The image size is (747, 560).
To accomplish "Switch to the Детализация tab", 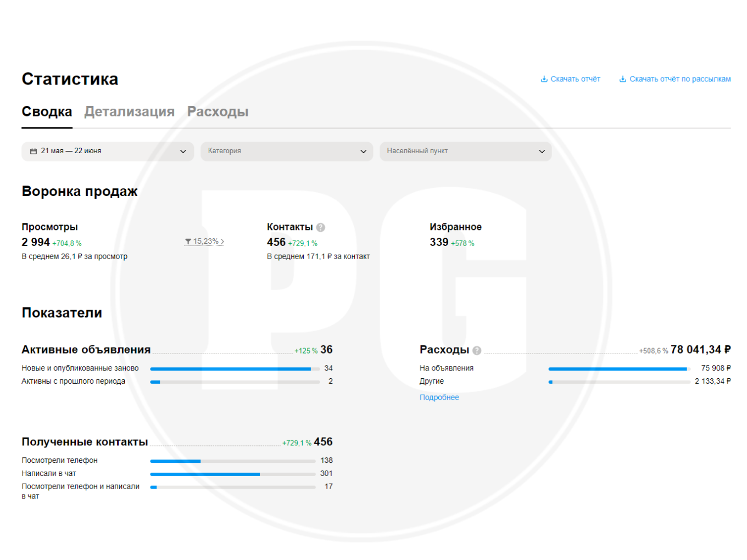I will coord(130,112).
